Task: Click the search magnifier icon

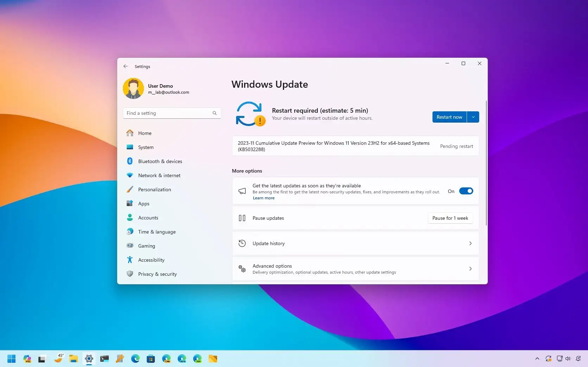Action: pos(214,113)
